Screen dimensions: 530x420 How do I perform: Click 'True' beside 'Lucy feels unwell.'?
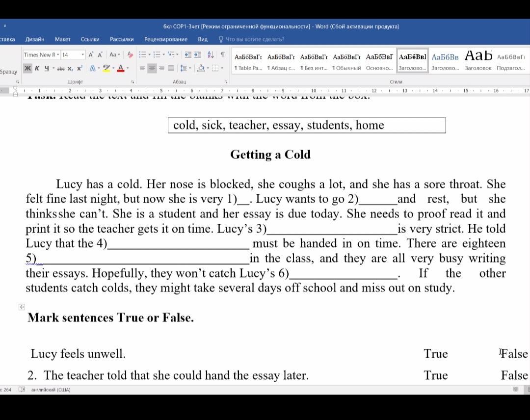click(x=436, y=354)
